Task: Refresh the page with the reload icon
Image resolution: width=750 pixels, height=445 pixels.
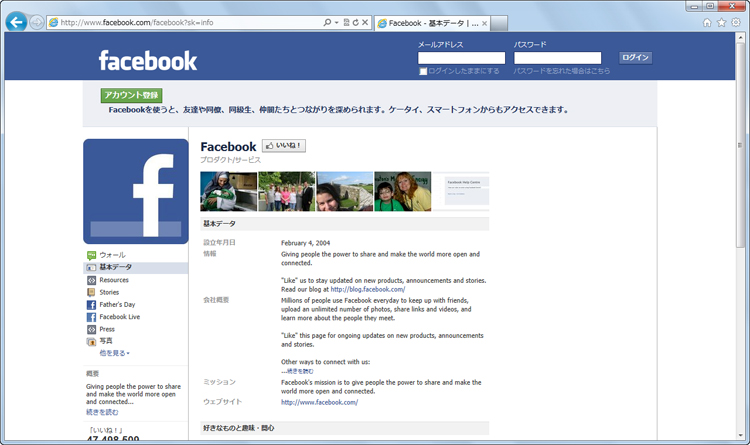Action: (x=355, y=22)
